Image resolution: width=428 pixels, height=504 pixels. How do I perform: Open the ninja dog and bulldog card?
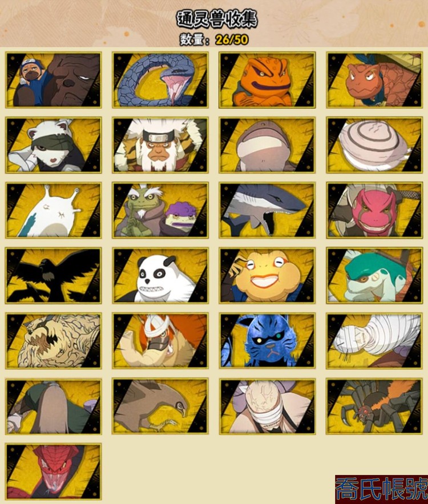53,80
